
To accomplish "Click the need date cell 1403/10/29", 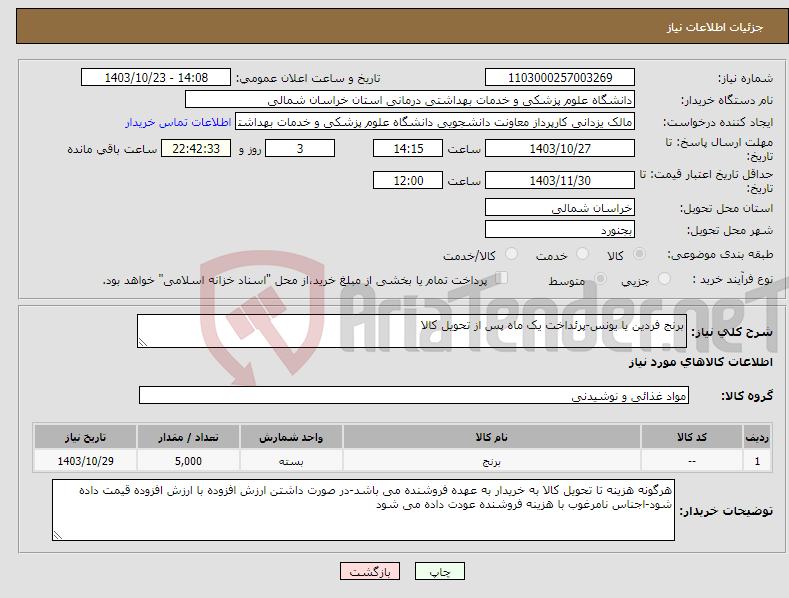I will pos(86,461).
